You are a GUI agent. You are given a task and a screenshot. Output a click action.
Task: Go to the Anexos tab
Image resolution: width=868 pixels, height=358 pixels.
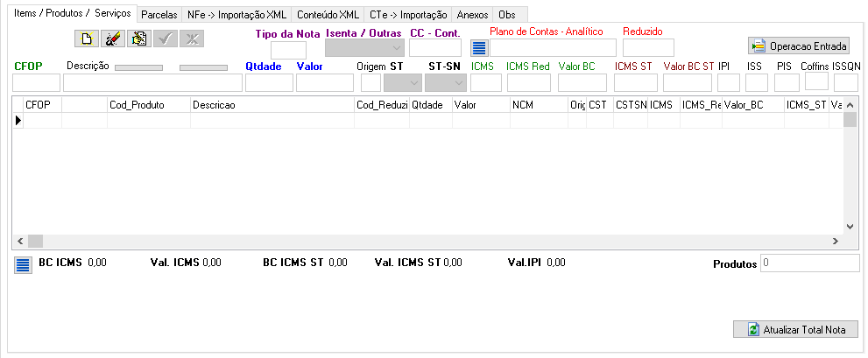click(473, 15)
